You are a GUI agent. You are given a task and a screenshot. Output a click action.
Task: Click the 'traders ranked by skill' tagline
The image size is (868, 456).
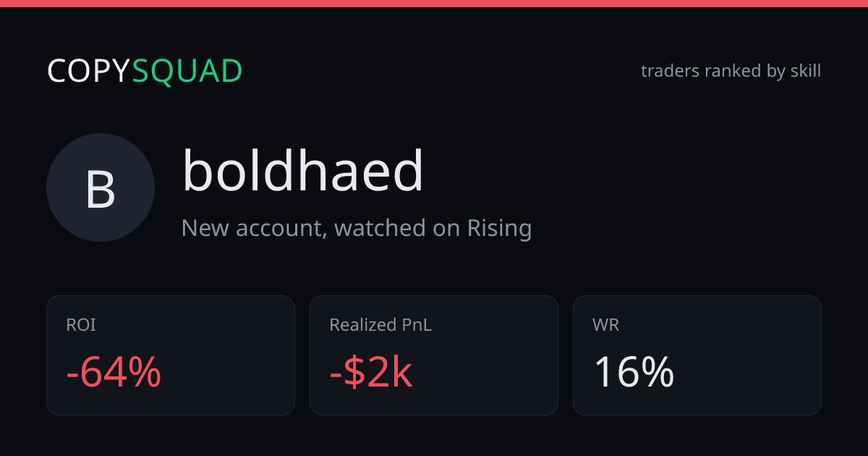pyautogui.click(x=731, y=71)
